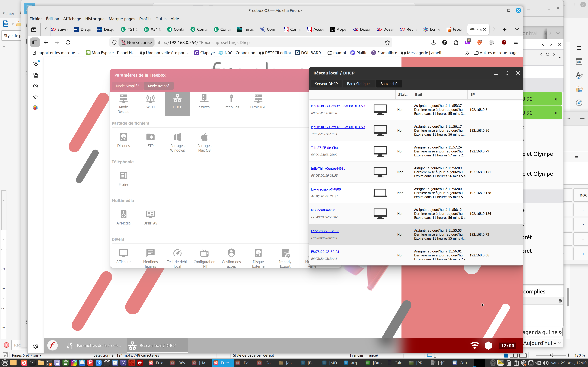
Task: Click the Freebox logo start button
Action: click(52, 345)
